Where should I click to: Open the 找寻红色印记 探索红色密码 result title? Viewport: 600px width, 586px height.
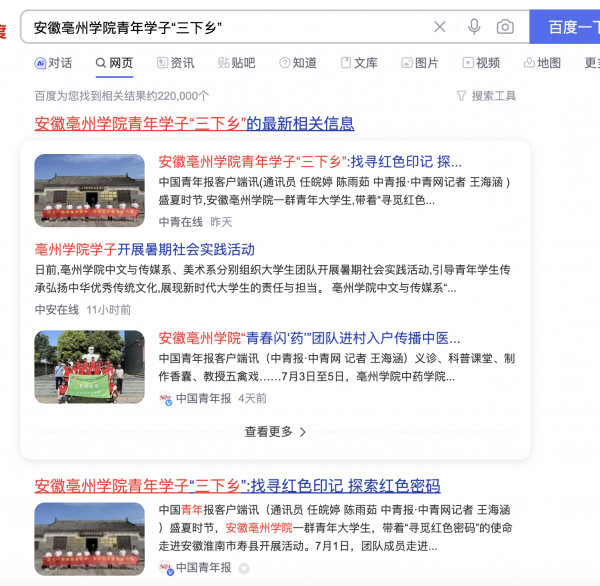coord(237,486)
